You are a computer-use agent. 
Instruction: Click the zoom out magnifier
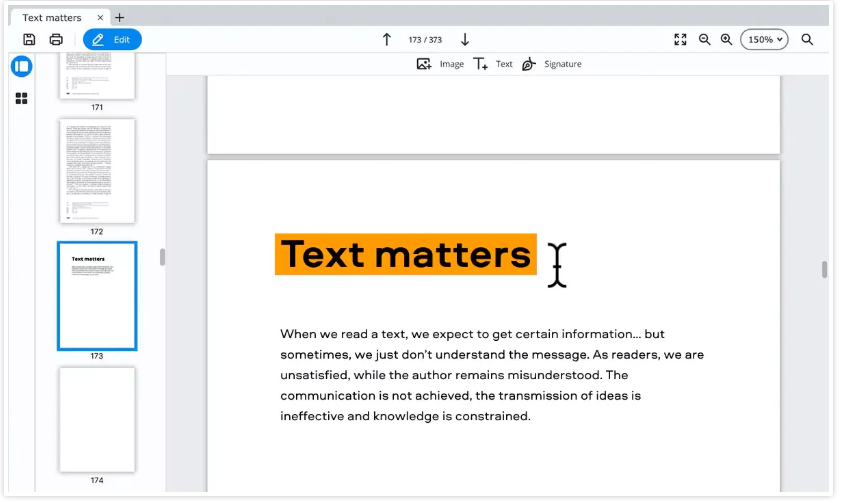pyautogui.click(x=704, y=40)
